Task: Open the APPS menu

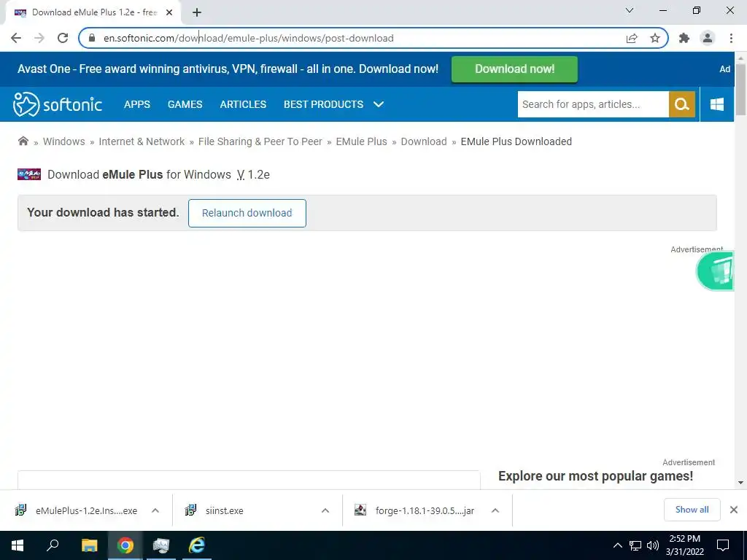Action: (x=137, y=104)
